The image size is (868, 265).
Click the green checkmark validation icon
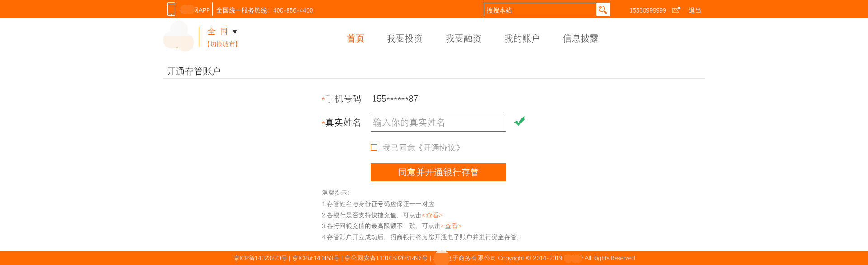[519, 121]
